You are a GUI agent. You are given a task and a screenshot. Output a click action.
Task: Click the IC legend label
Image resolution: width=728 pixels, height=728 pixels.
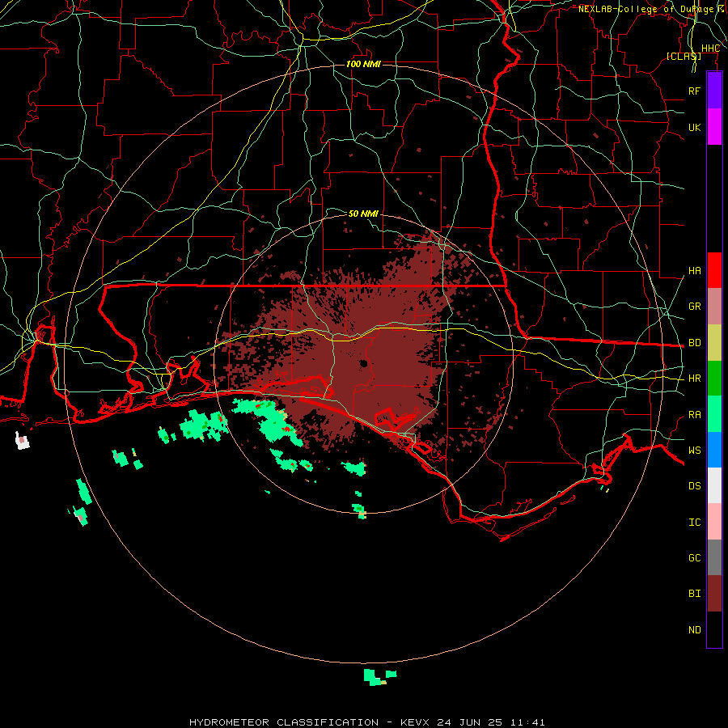[x=694, y=523]
